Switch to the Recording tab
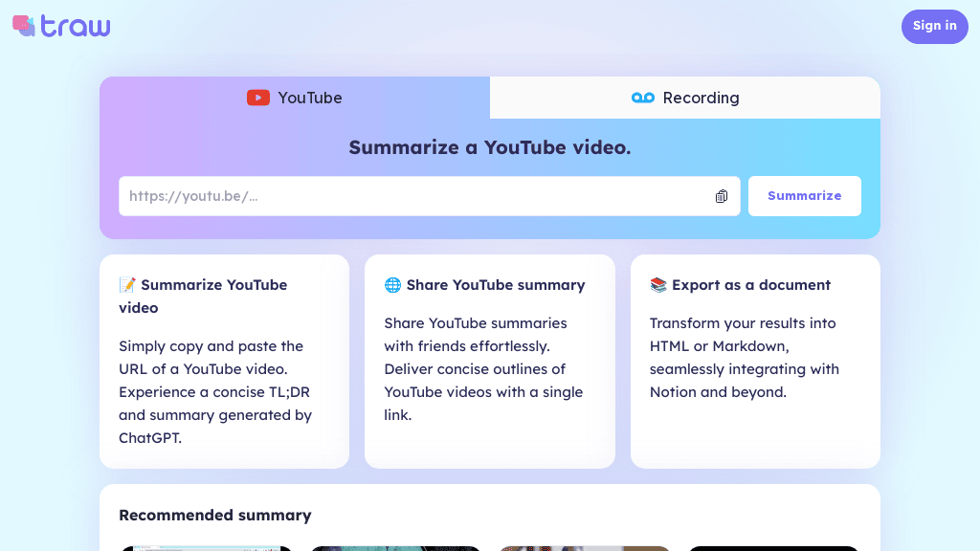The image size is (980, 551). coord(685,97)
